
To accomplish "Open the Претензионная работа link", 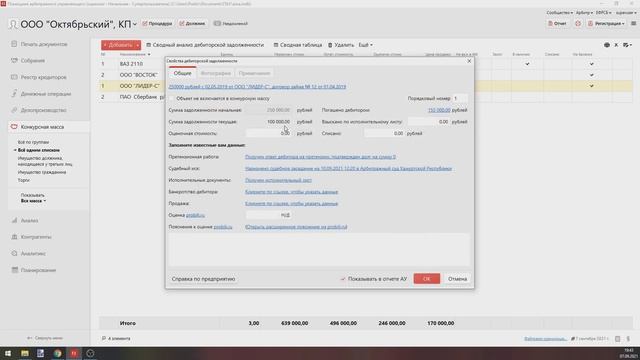I will 320,157.
